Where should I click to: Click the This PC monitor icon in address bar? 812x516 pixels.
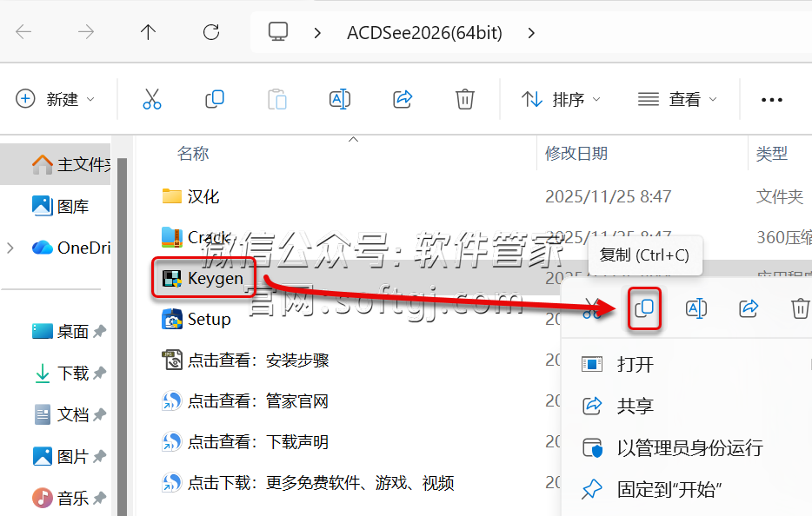click(278, 32)
